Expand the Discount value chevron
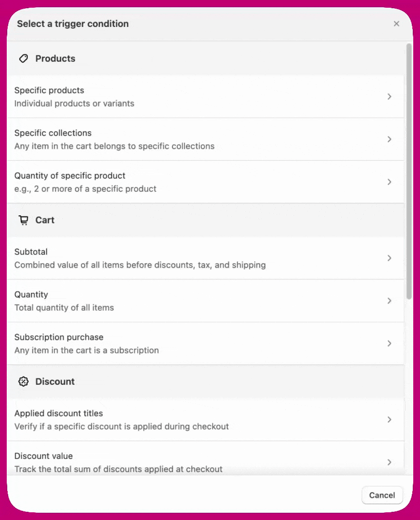420x520 pixels. [x=389, y=462]
